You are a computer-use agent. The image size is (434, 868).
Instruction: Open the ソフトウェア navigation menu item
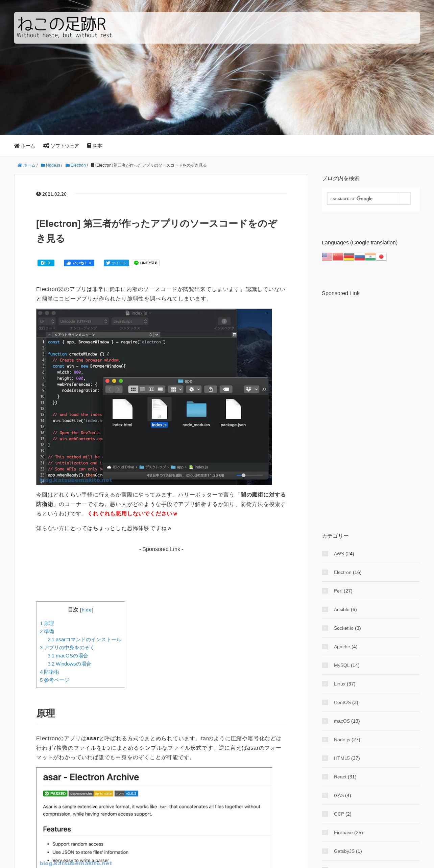click(x=61, y=146)
